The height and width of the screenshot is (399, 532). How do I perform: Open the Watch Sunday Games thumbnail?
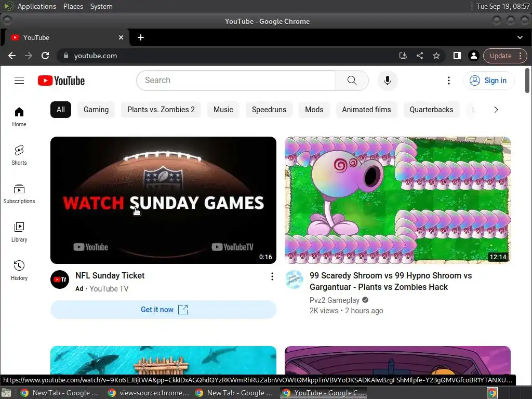[163, 200]
